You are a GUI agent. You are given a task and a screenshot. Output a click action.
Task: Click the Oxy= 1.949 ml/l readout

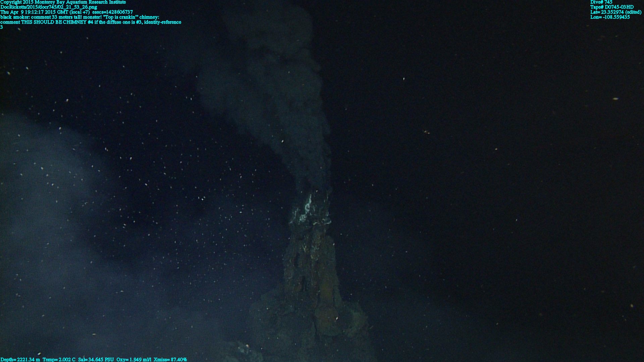pyautogui.click(x=134, y=359)
